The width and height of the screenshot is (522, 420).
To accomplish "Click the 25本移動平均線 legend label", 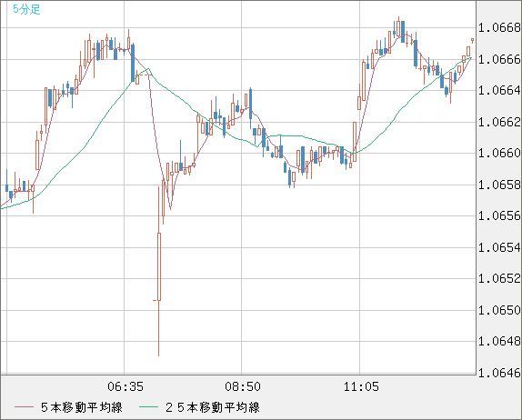I will click(213, 407).
